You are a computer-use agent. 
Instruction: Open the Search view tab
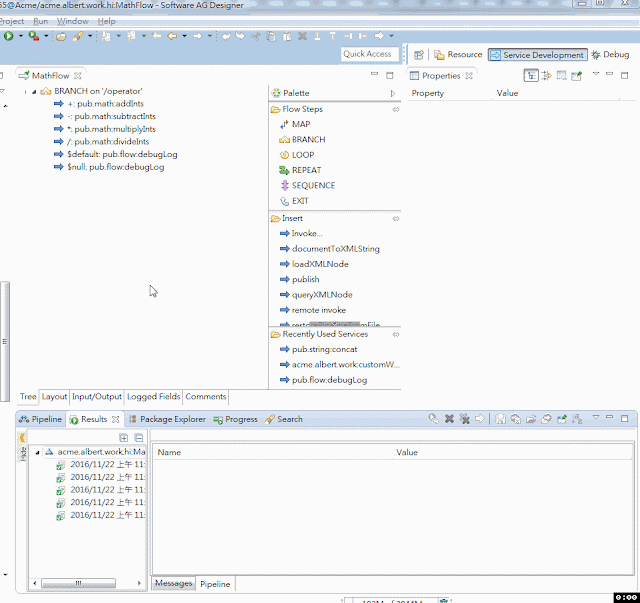283,419
